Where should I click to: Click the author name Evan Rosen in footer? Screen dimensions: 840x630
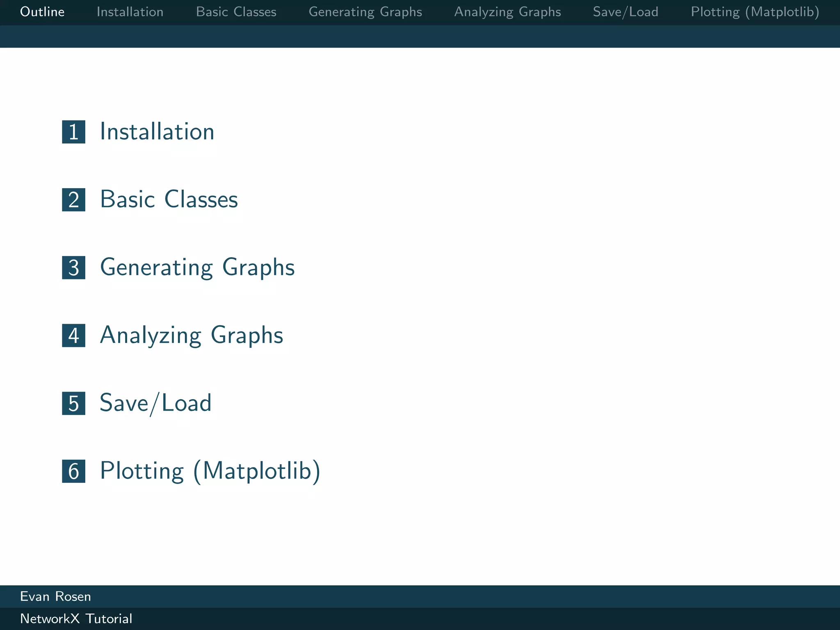[55, 597]
